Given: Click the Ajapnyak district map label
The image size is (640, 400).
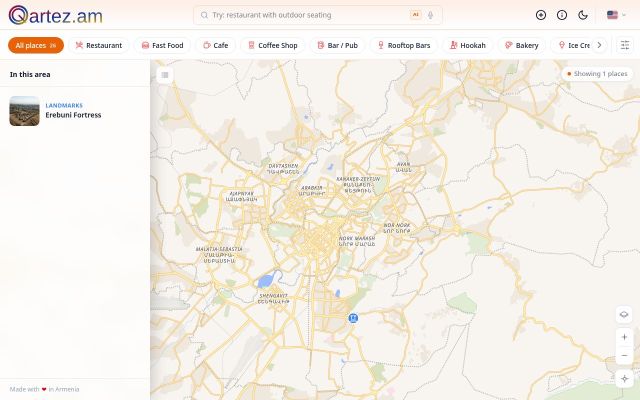Looking at the screenshot, I should click(242, 196).
